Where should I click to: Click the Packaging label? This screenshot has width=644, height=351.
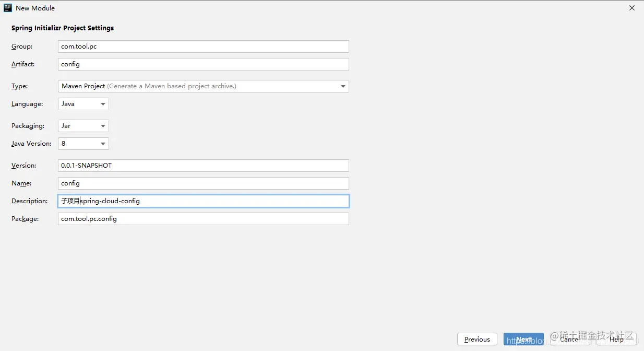click(28, 126)
